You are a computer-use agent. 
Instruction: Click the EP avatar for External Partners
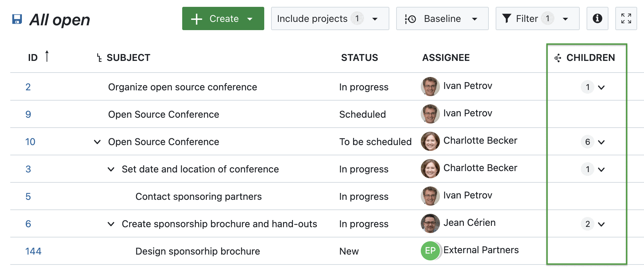click(x=430, y=251)
